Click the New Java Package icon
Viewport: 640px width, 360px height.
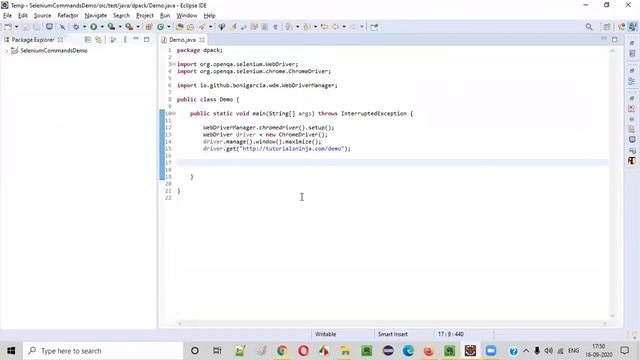(x=149, y=27)
